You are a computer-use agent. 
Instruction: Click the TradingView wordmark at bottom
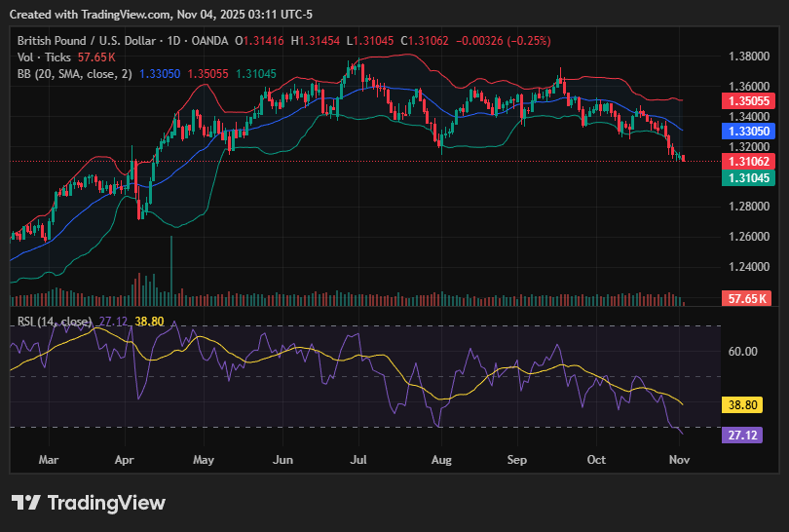pyautogui.click(x=106, y=503)
